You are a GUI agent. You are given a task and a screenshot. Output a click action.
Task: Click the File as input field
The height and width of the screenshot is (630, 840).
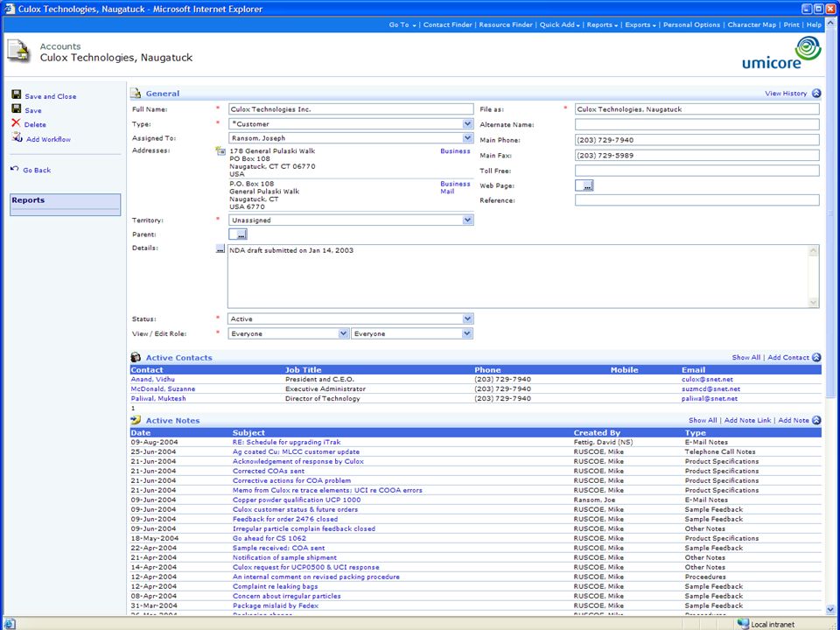click(697, 109)
